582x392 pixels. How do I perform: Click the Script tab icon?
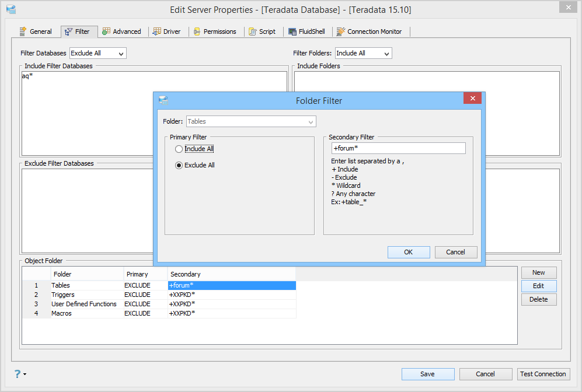[x=253, y=32]
